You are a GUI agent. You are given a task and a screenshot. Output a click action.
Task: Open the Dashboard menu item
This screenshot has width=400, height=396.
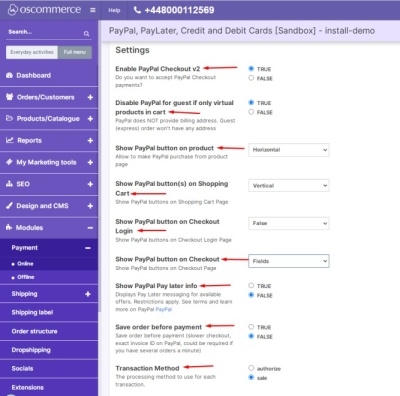(49, 75)
